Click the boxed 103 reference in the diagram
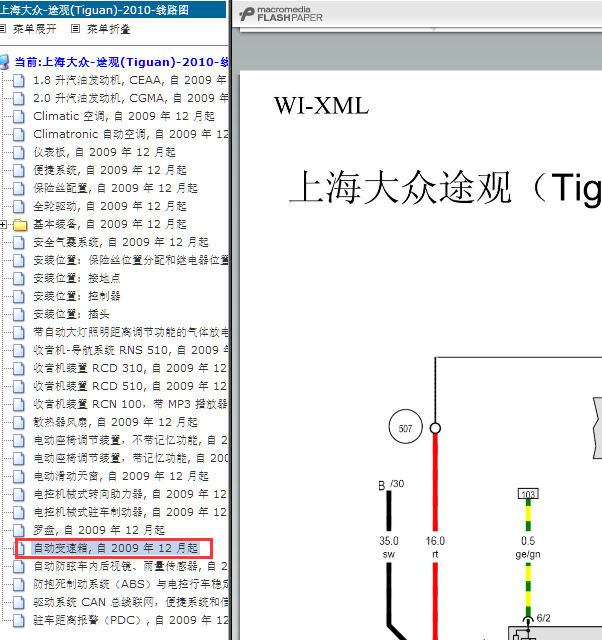The width and height of the screenshot is (602, 640). point(528,494)
